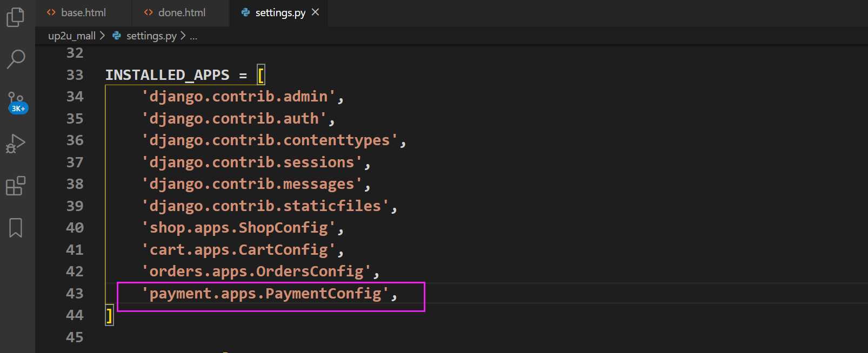
Task: Open the Source Control view
Action: click(15, 99)
